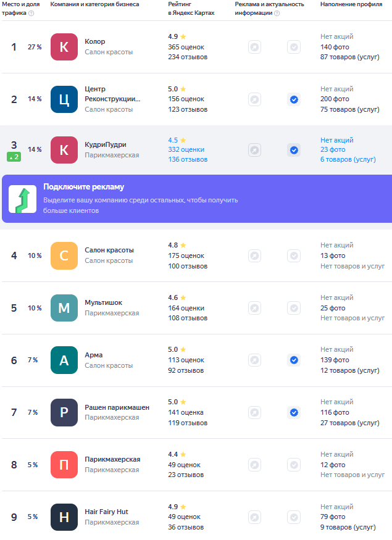The image size is (392, 540).
Task: Click the Рейтинг в Яндекс Картах column header
Action: click(191, 9)
